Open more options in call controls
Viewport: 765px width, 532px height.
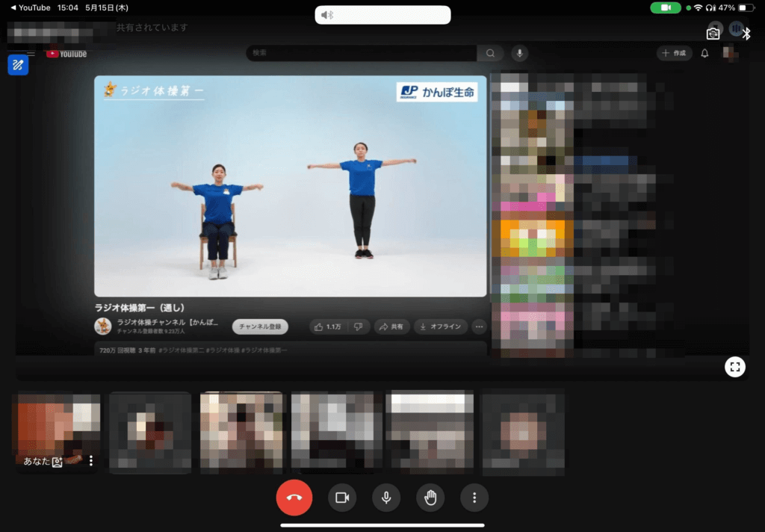(x=474, y=498)
